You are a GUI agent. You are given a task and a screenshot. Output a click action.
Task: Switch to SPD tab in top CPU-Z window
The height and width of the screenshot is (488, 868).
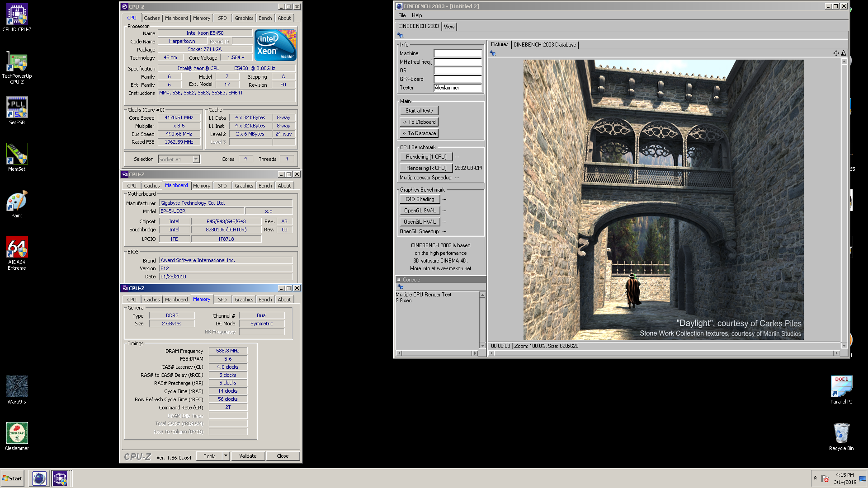[222, 18]
